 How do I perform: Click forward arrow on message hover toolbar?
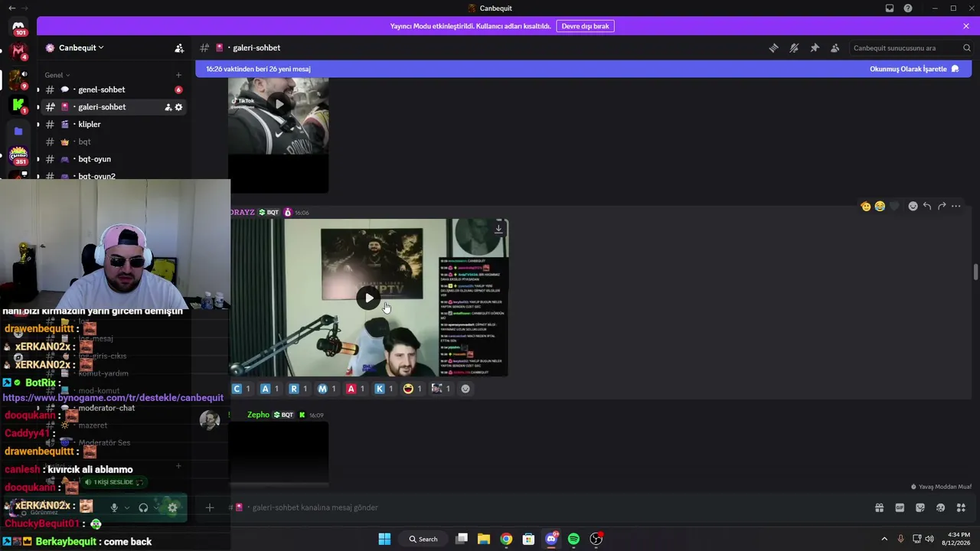click(942, 206)
